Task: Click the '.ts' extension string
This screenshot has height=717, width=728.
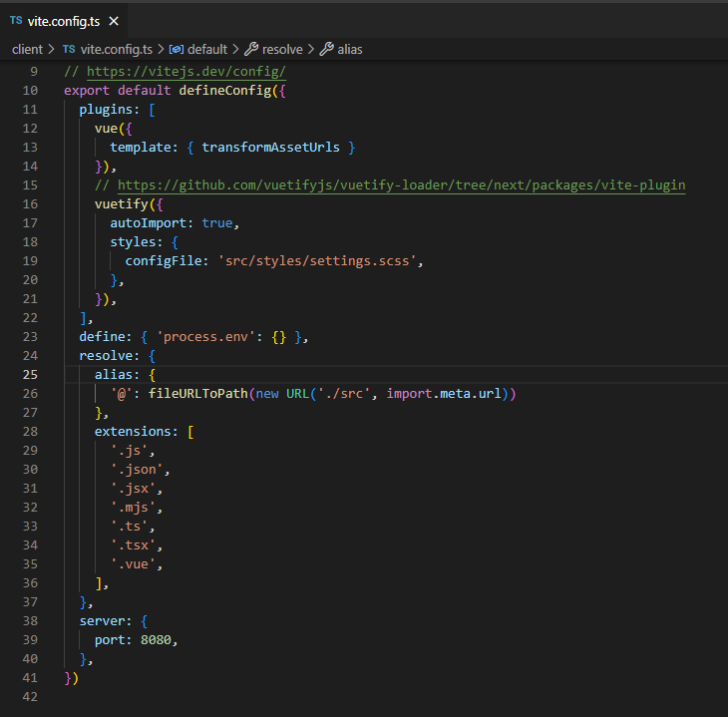Action: pyautogui.click(x=129, y=527)
